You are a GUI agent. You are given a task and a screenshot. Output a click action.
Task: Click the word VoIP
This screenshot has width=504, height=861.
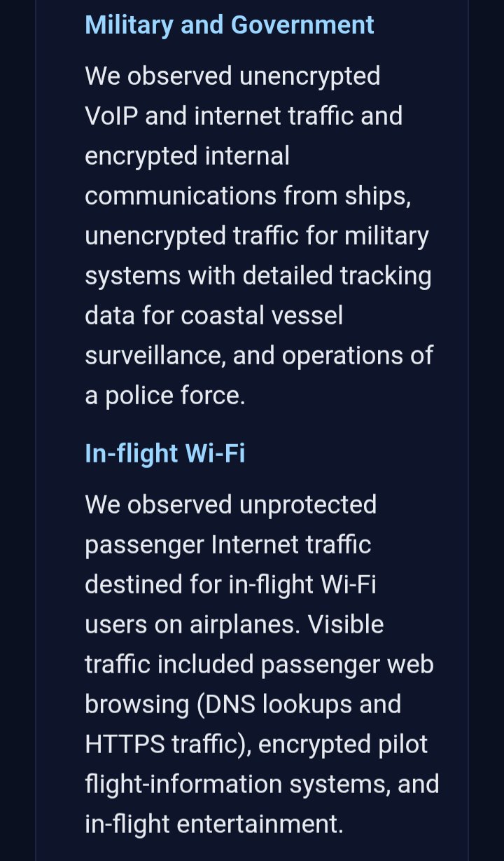click(111, 116)
